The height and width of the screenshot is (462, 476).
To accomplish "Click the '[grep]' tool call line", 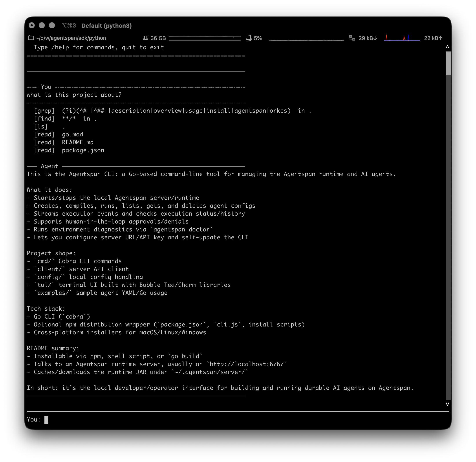I will pos(173,111).
